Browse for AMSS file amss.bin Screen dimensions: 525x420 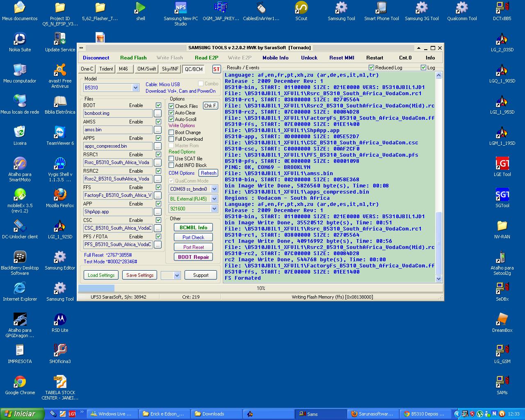pyautogui.click(x=157, y=130)
